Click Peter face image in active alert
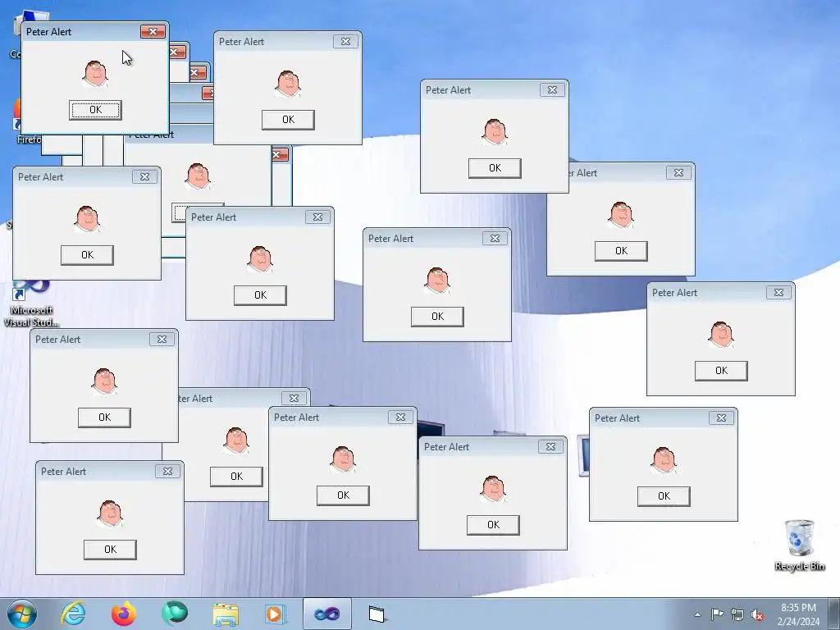 [95, 73]
